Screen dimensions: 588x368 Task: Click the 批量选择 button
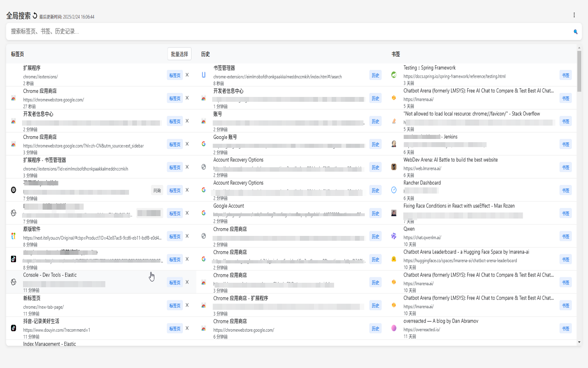click(179, 54)
